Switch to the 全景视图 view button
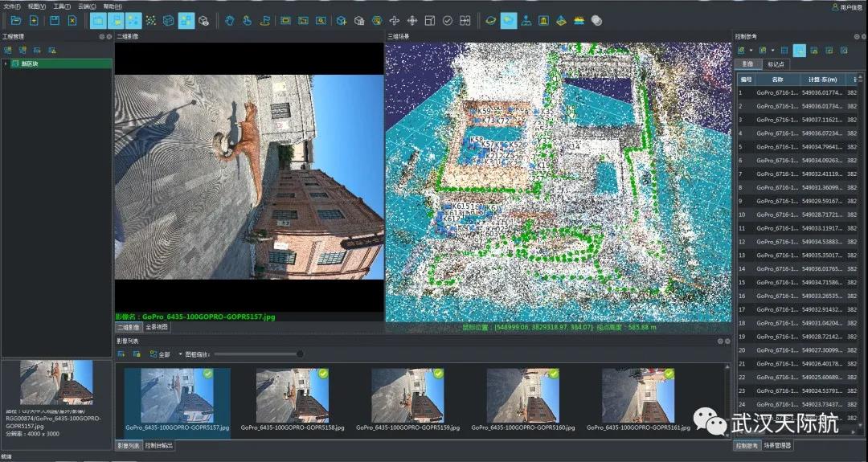 (x=157, y=327)
